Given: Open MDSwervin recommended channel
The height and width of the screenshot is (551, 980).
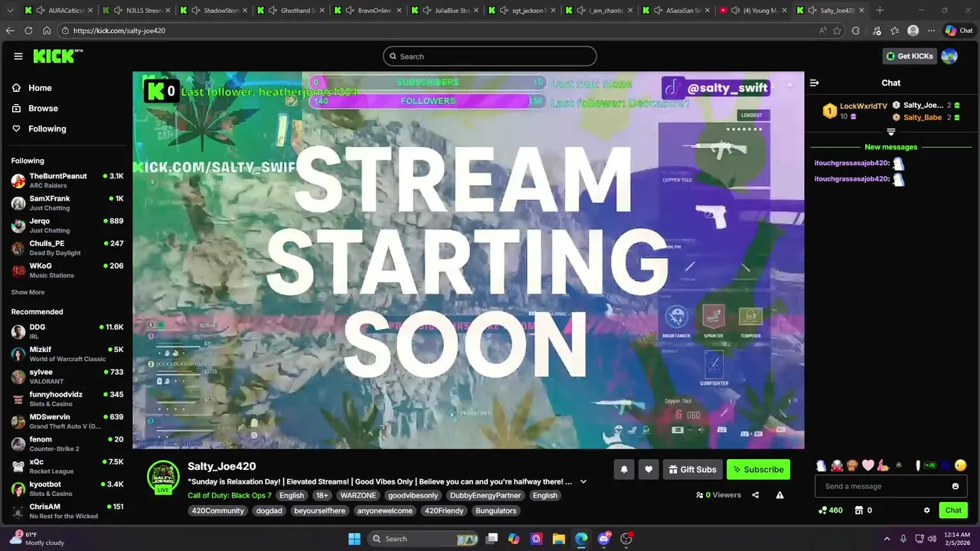Looking at the screenshot, I should (67, 421).
